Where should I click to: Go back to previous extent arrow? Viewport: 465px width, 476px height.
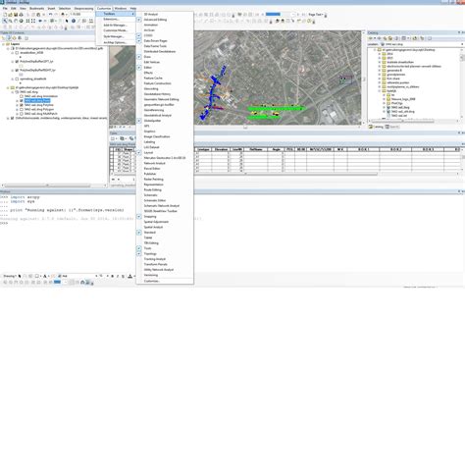click(40, 21)
